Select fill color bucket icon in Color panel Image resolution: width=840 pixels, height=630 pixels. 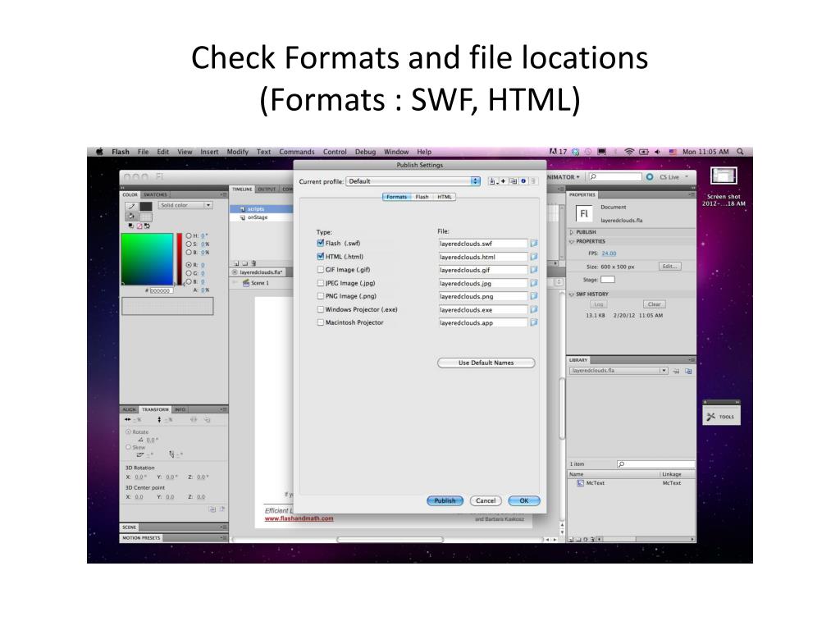pos(131,217)
